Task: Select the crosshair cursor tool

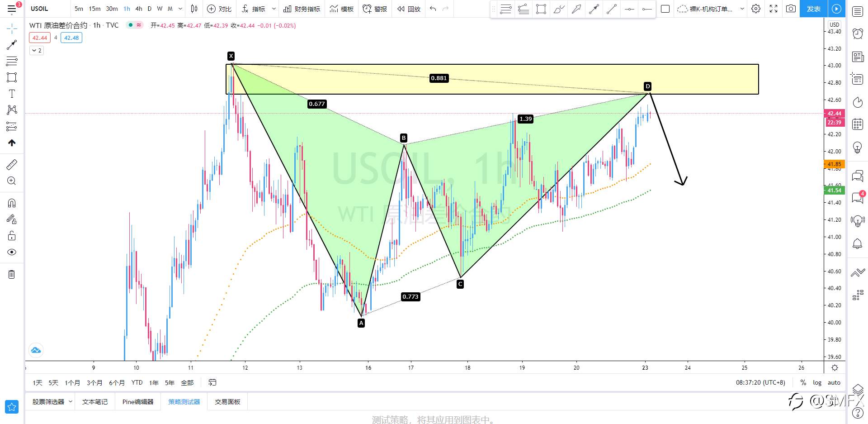Action: coord(12,29)
